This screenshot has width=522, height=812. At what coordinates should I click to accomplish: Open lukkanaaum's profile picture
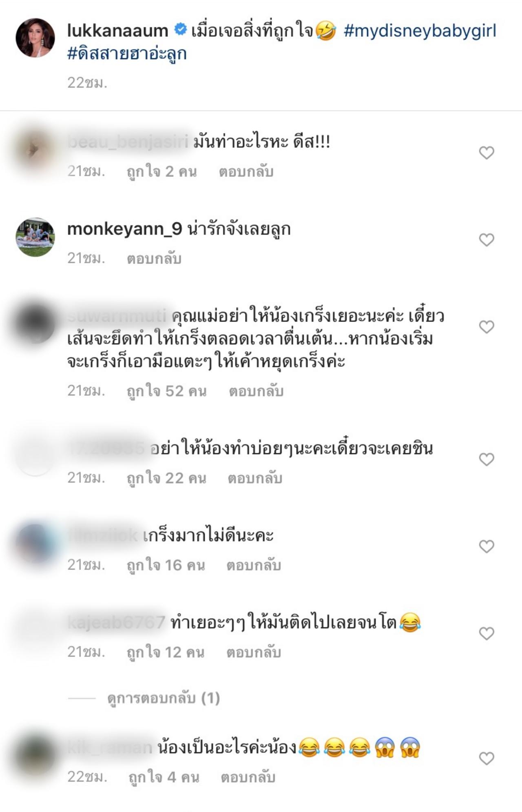pos(35,38)
